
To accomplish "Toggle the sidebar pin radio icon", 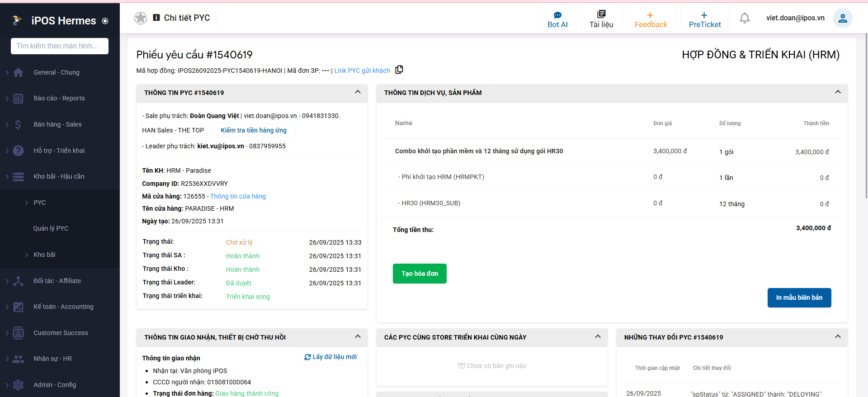I will pyautogui.click(x=105, y=21).
